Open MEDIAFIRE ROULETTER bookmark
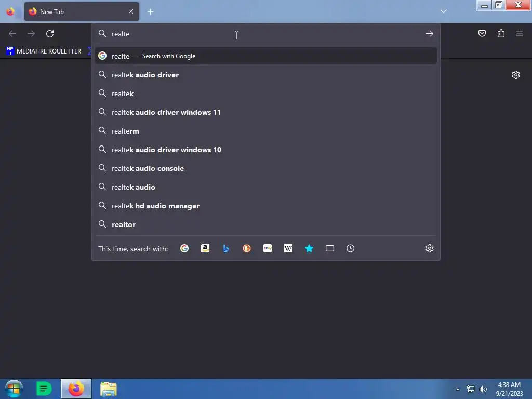This screenshot has width=532, height=399. point(44,51)
